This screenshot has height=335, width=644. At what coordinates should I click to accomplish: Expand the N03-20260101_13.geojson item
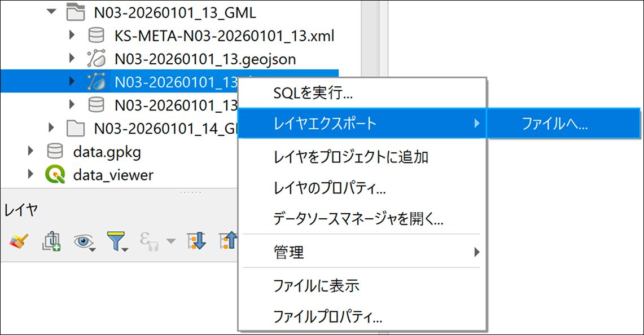click(72, 58)
